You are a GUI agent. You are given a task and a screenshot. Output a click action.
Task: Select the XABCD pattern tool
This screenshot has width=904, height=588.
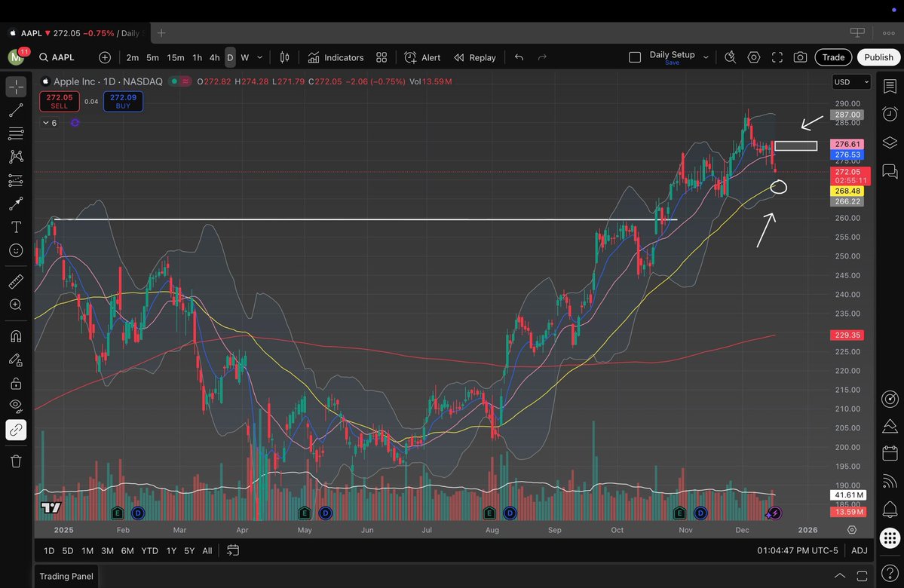[16, 156]
